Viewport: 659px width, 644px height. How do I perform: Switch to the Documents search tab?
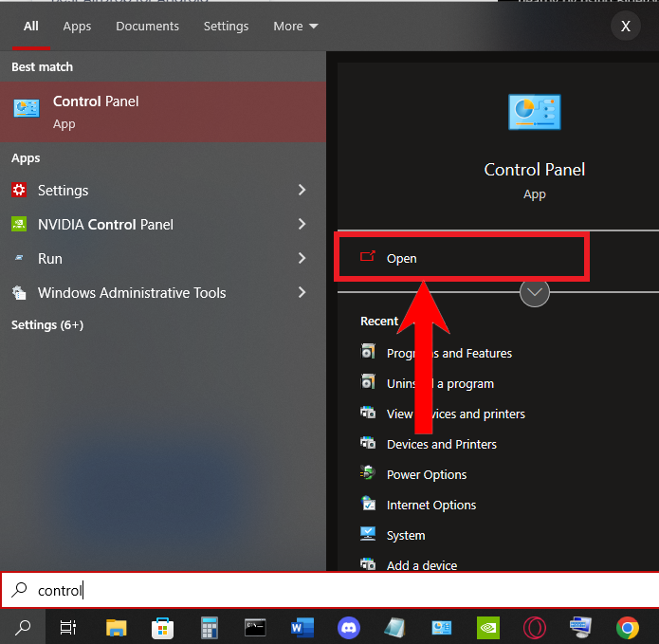pyautogui.click(x=147, y=26)
